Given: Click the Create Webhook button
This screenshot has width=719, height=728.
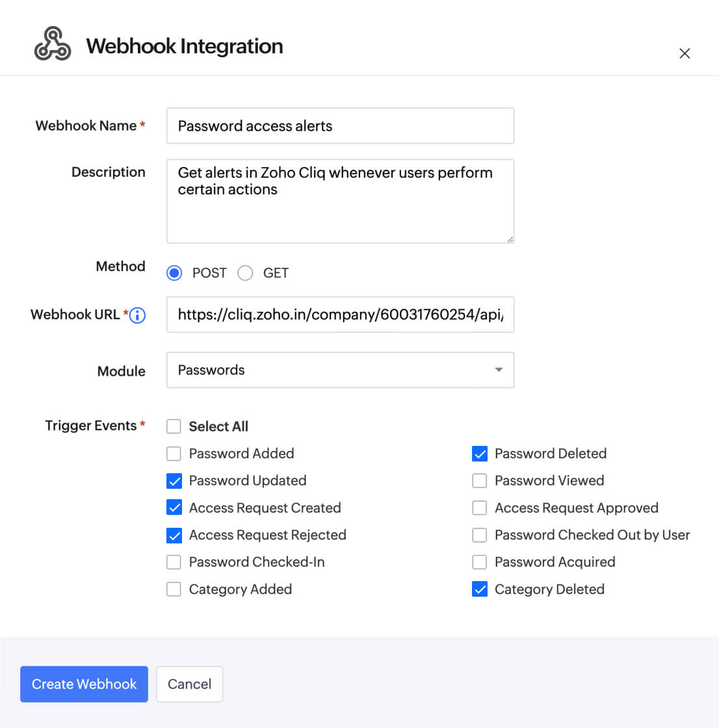Looking at the screenshot, I should [x=84, y=684].
